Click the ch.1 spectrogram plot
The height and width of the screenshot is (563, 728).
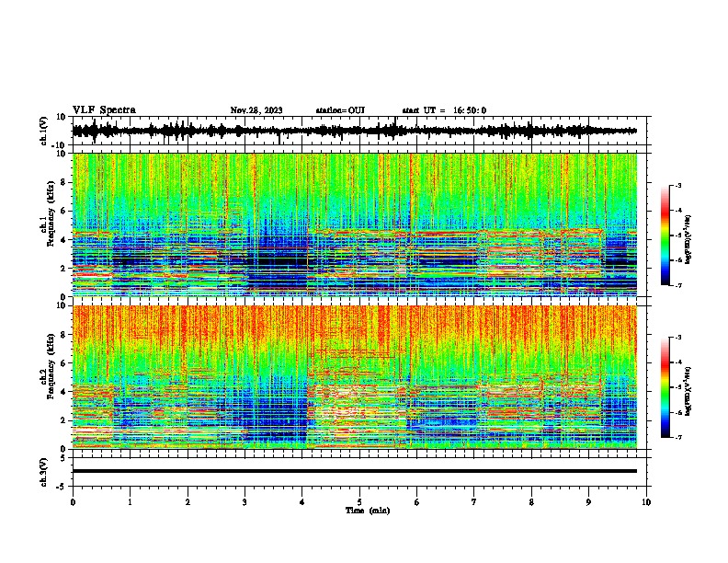point(355,224)
